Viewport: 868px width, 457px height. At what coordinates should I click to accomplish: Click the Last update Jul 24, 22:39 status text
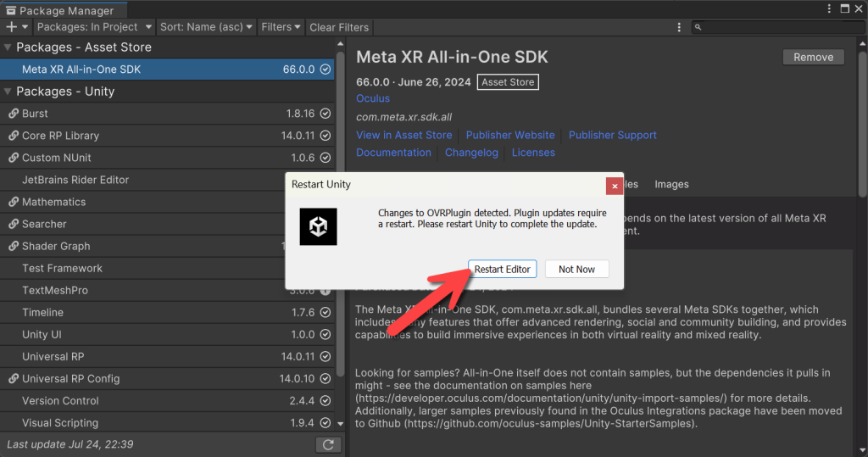point(70,444)
